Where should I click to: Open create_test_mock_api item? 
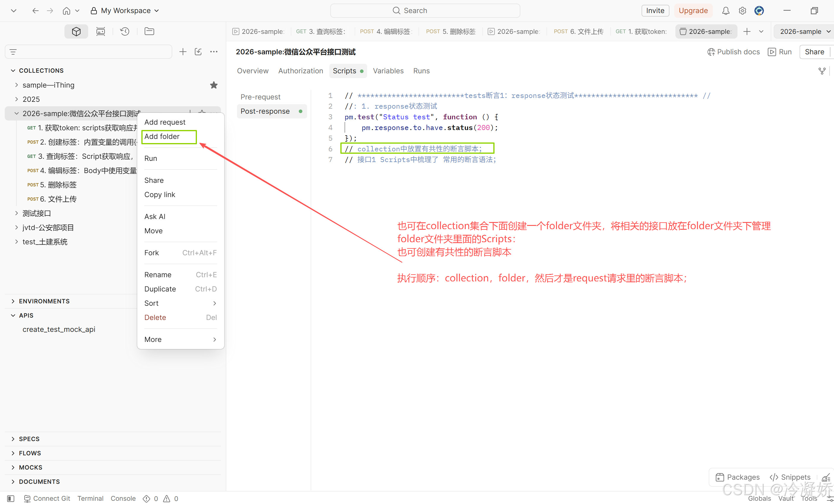59,329
